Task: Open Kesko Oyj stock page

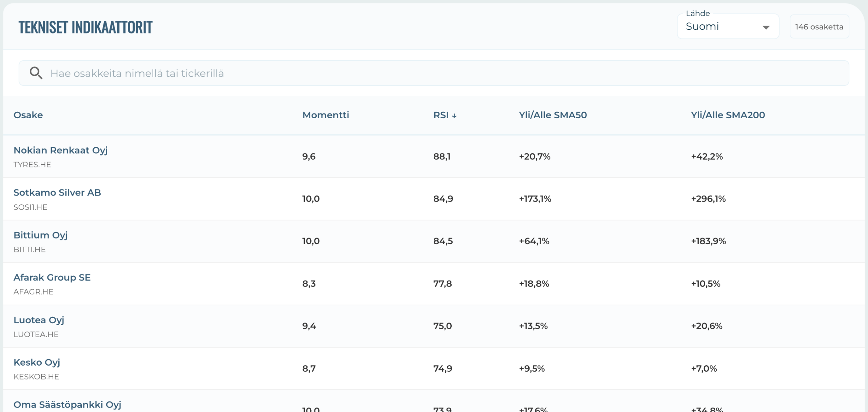Action: point(37,362)
